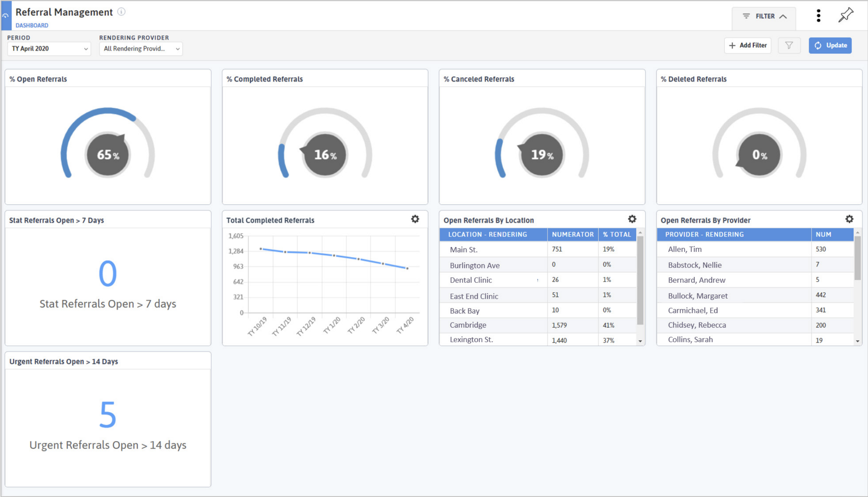Select provider Allen, Tim

coord(755,249)
